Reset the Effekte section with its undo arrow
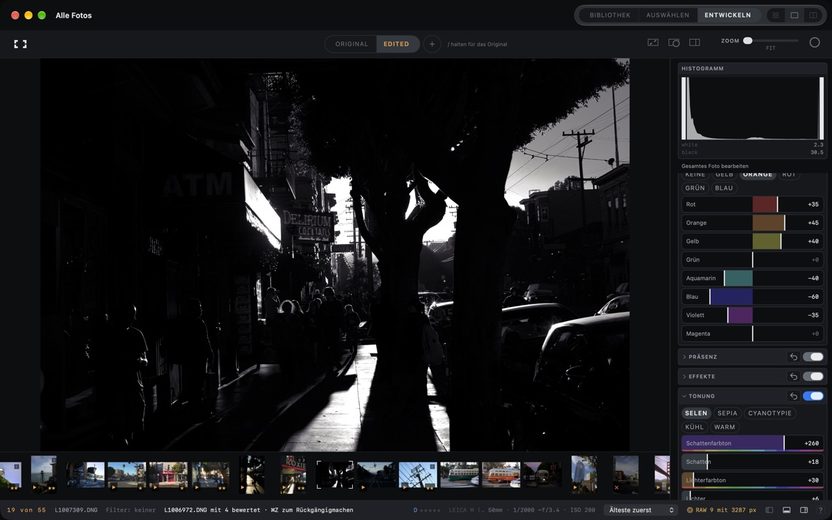Screen dimensions: 832x520 [793, 376]
